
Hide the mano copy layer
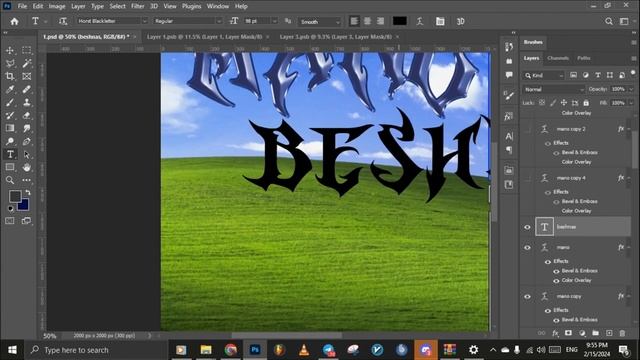(x=527, y=296)
